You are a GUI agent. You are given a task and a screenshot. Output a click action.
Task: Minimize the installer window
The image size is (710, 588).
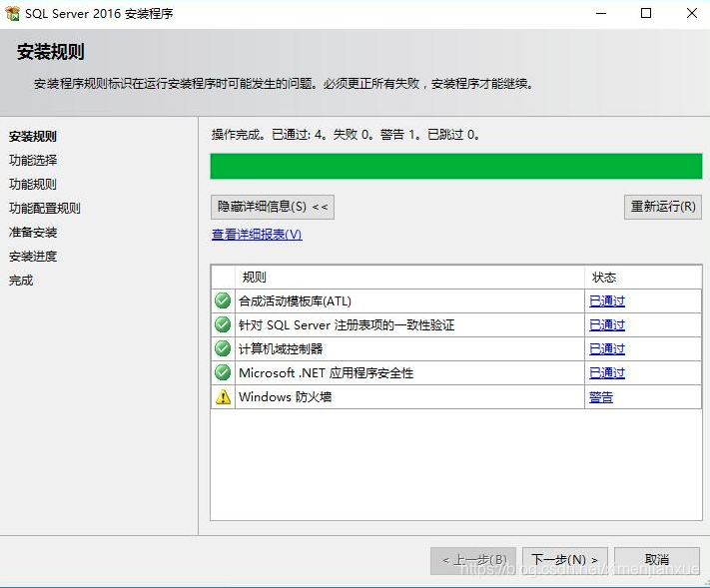601,14
